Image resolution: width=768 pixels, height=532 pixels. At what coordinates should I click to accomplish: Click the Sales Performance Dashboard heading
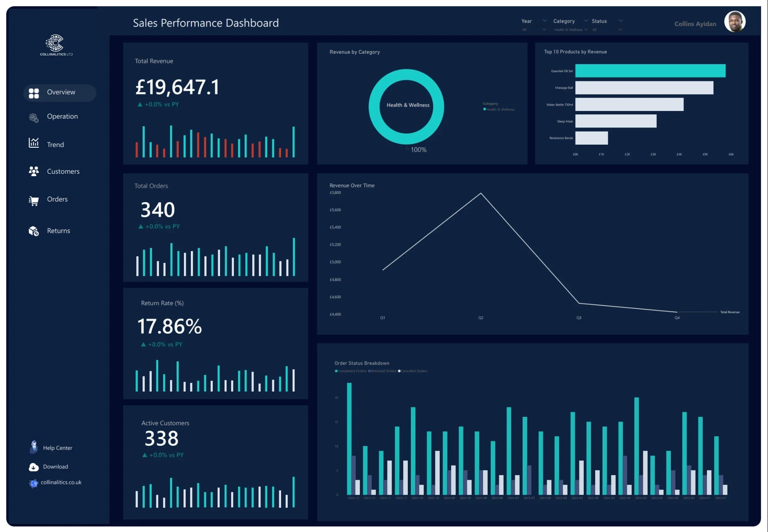[206, 23]
